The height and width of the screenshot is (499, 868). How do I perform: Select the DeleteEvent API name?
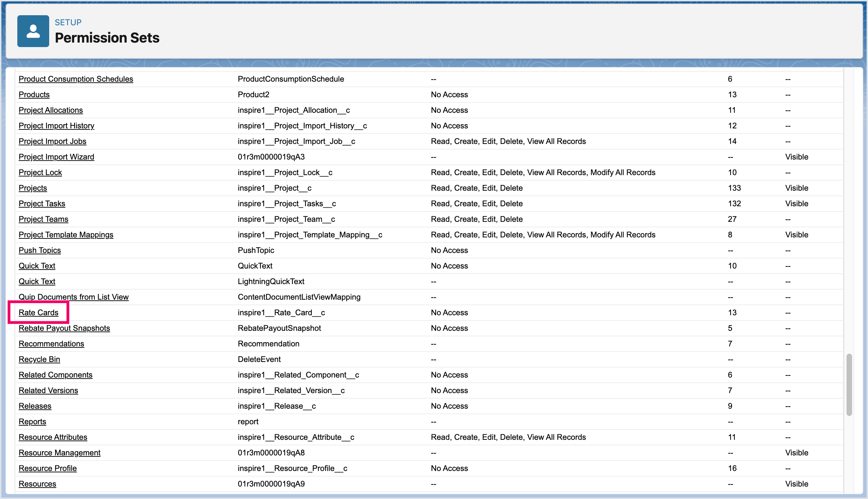coord(259,359)
